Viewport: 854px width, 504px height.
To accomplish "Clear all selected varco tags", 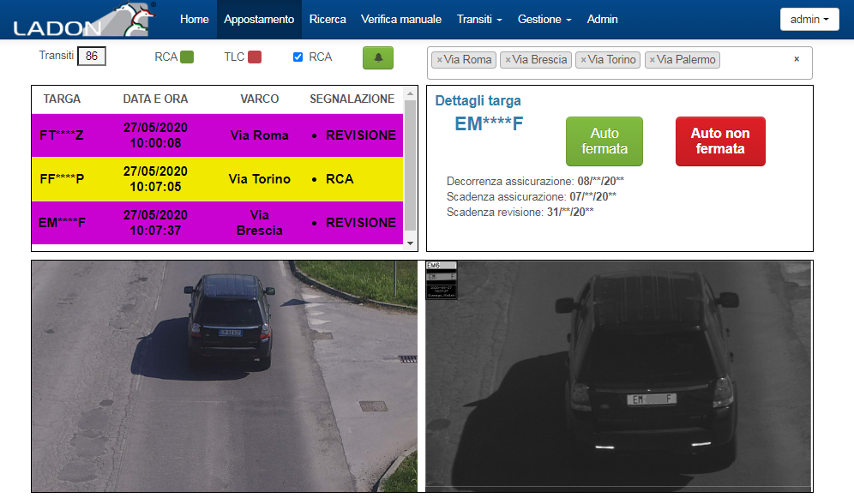I will coord(797,59).
